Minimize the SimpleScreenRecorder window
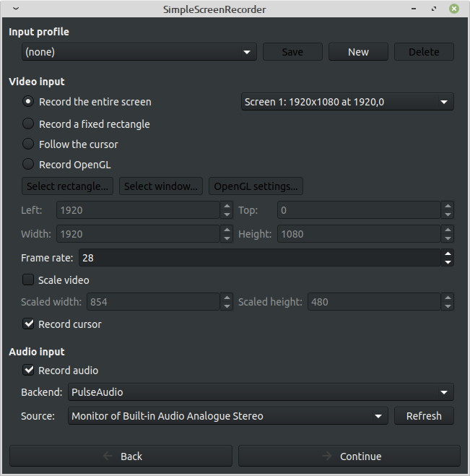Screen dimensions: 470x476 pos(414,9)
